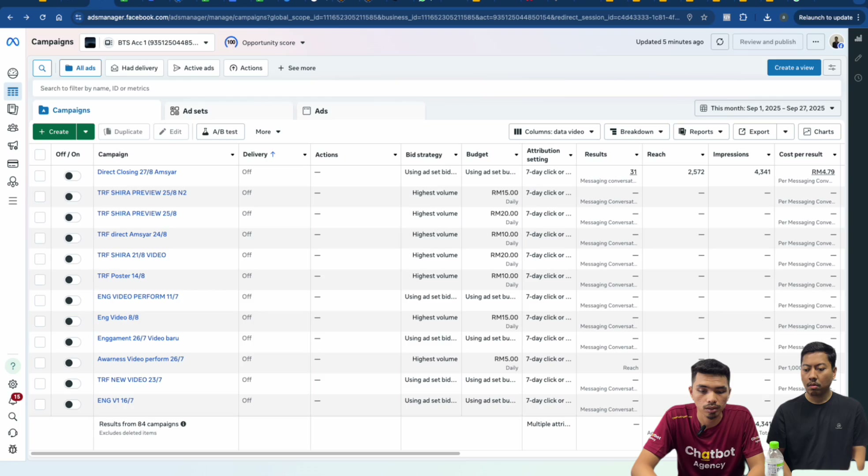The image size is (868, 476).
Task: Click the Billing card icon in sidebar
Action: (x=13, y=164)
